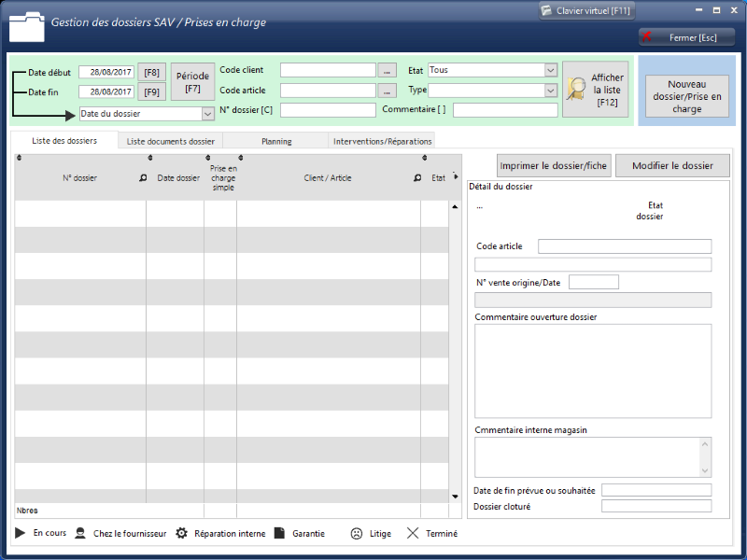Click the folder icon in the title bar
This screenshot has width=747, height=560.
pyautogui.click(x=25, y=26)
